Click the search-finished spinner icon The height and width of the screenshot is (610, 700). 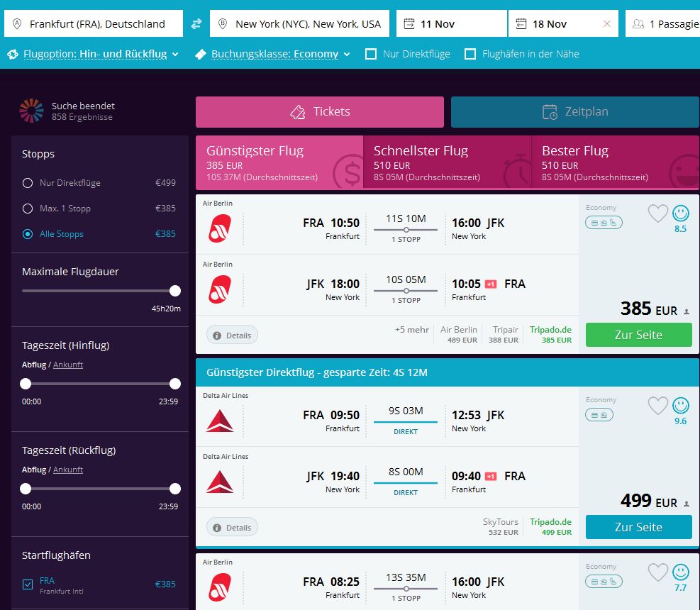point(31,111)
